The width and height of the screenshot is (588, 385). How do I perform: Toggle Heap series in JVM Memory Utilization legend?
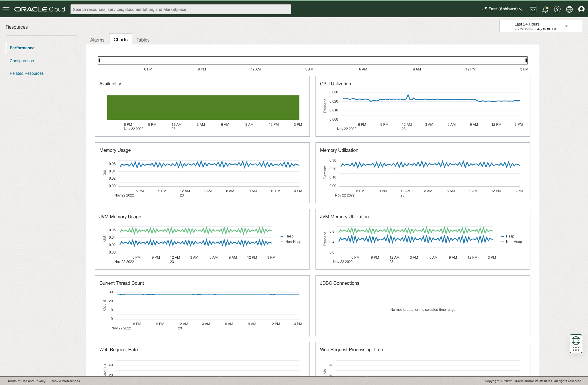click(x=510, y=236)
